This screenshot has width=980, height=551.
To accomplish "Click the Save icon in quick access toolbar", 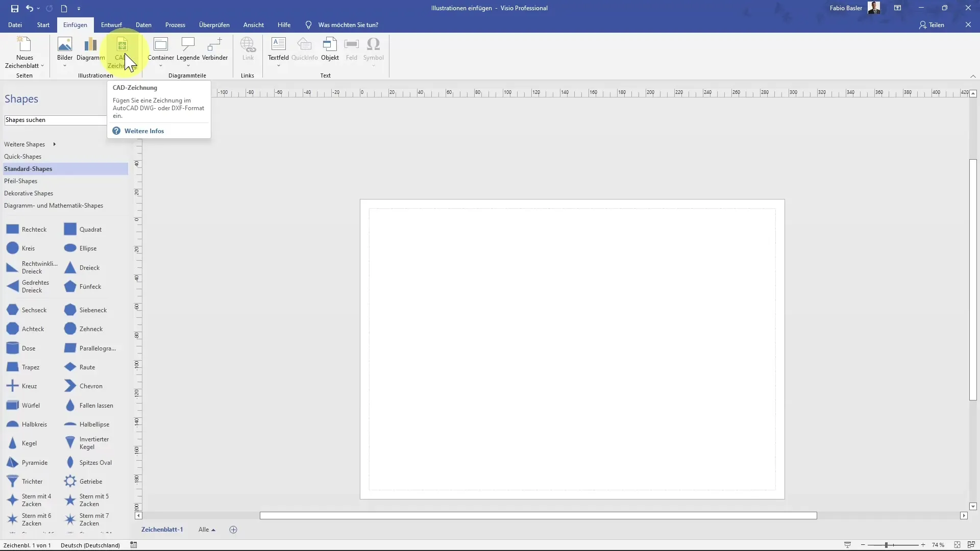I will pyautogui.click(x=14, y=8).
